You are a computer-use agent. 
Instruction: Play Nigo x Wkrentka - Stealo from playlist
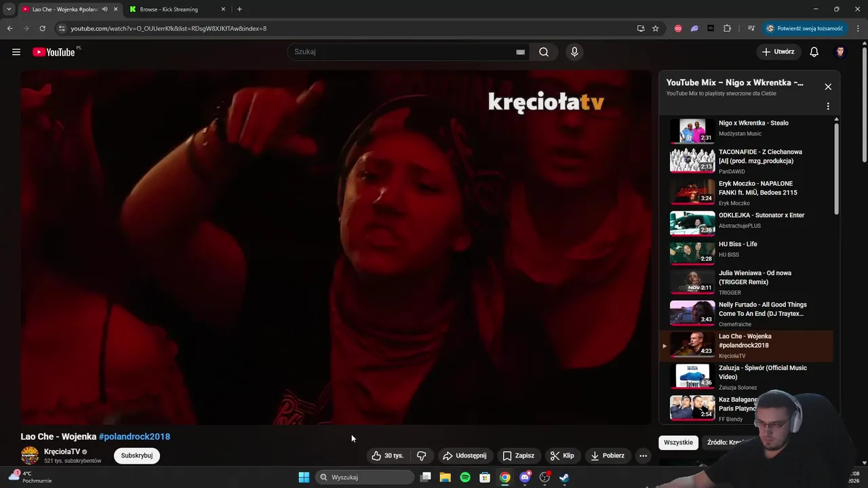coord(746,131)
